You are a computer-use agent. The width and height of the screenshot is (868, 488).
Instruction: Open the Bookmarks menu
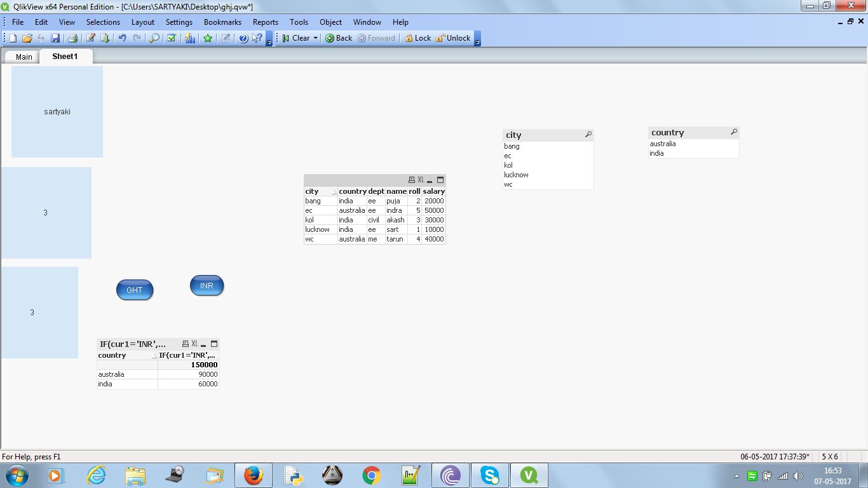tap(222, 22)
